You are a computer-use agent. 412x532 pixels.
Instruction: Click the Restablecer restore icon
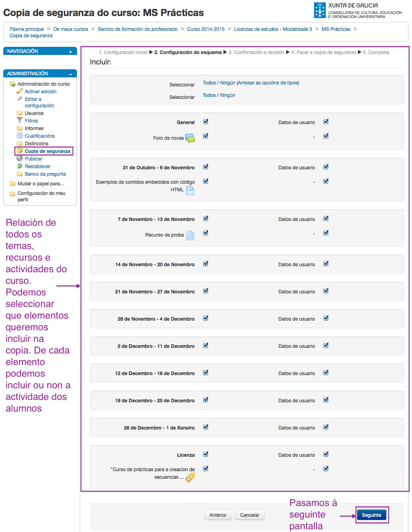[20, 166]
